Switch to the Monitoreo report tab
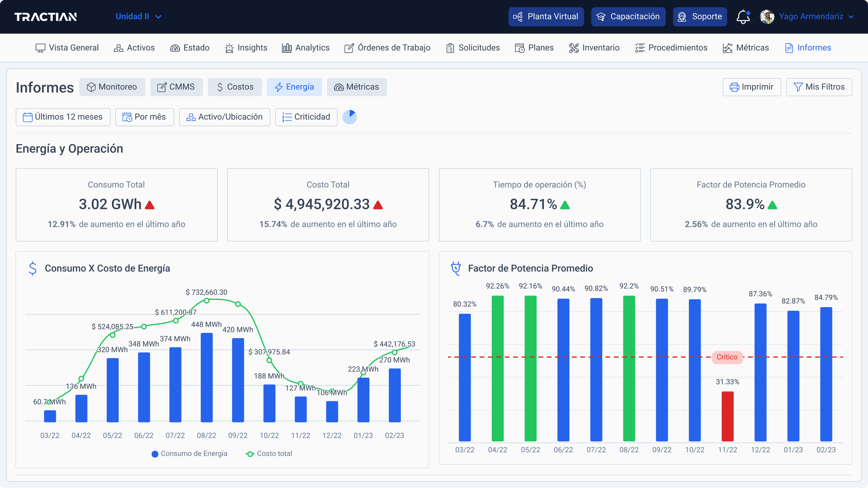Image resolution: width=868 pixels, height=488 pixels. pos(112,87)
